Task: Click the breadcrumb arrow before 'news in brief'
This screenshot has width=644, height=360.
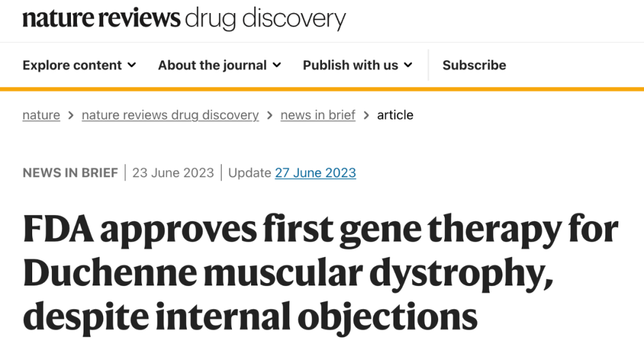Action: (270, 115)
